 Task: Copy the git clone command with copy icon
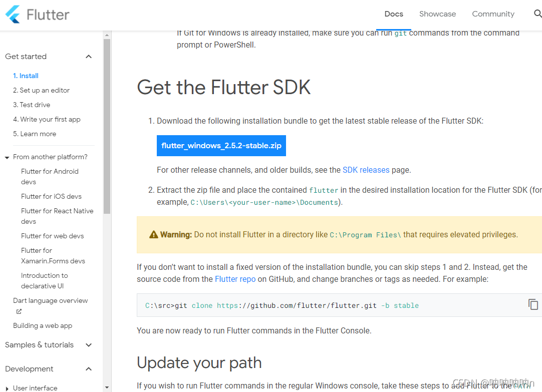[x=532, y=304]
